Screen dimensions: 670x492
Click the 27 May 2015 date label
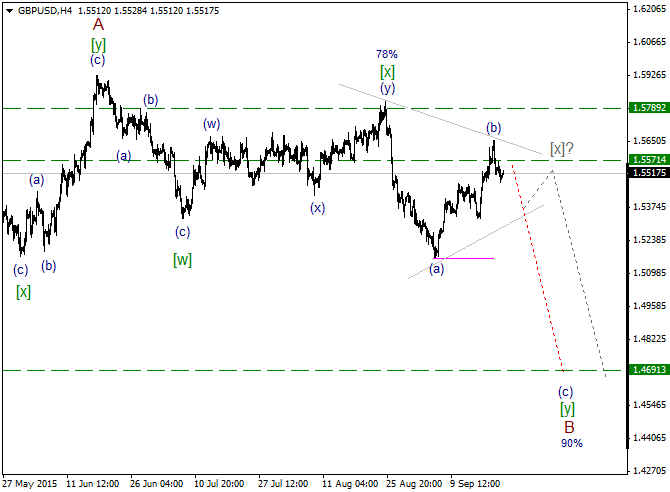tap(29, 484)
